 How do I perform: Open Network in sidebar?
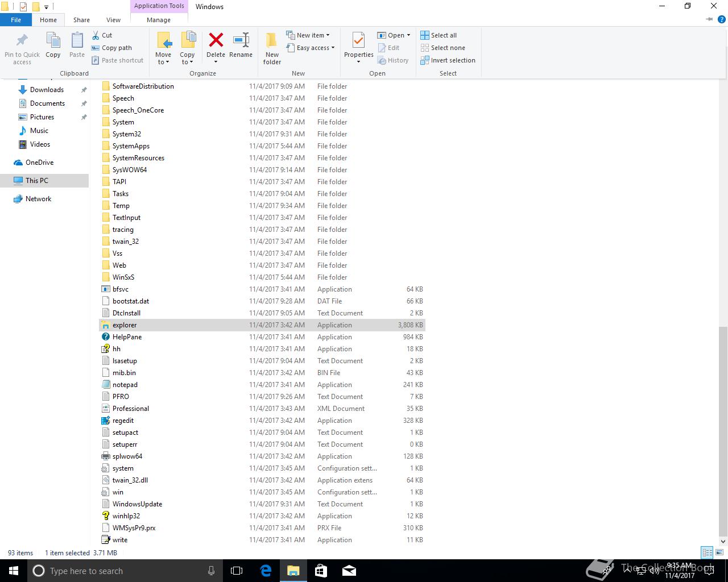(38, 199)
